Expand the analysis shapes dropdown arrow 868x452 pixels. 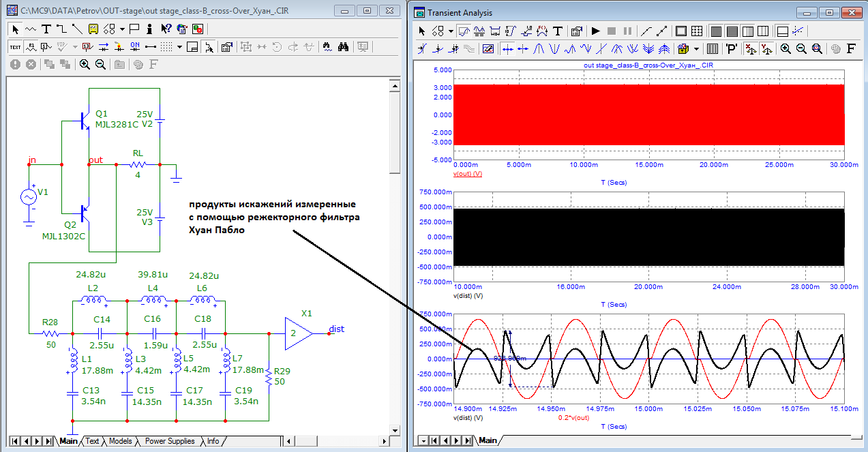click(x=451, y=31)
